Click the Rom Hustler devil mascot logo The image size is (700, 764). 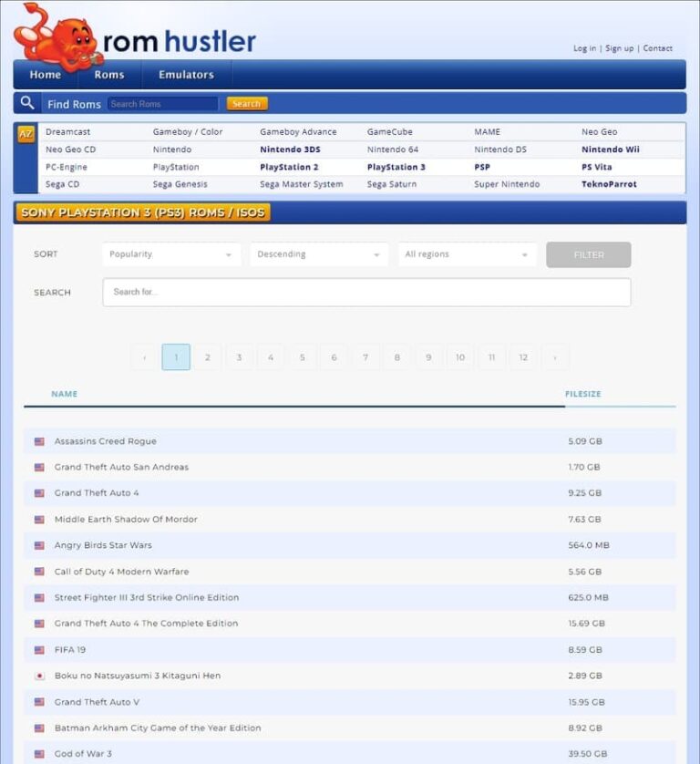[58, 38]
